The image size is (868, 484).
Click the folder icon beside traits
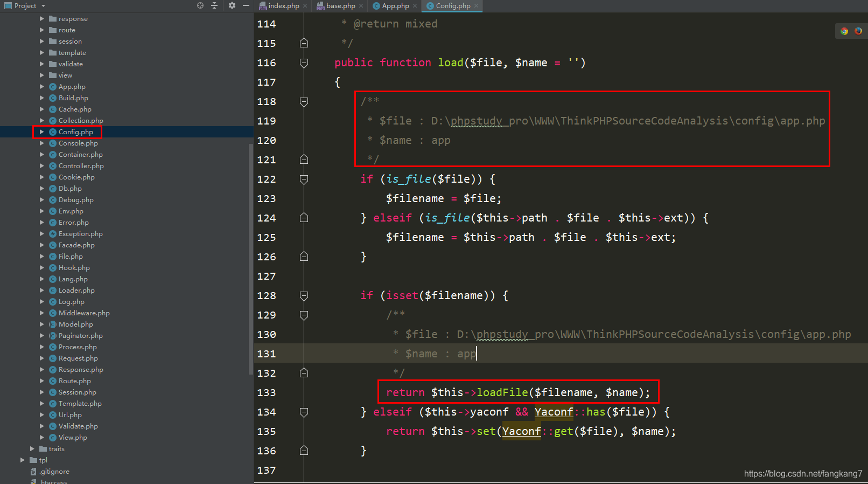pos(43,449)
